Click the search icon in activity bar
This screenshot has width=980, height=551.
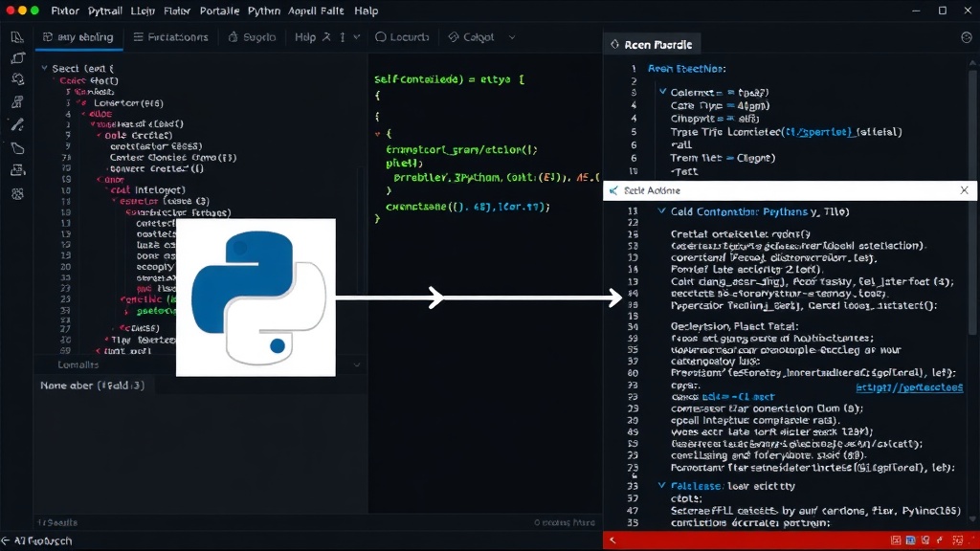point(17,79)
